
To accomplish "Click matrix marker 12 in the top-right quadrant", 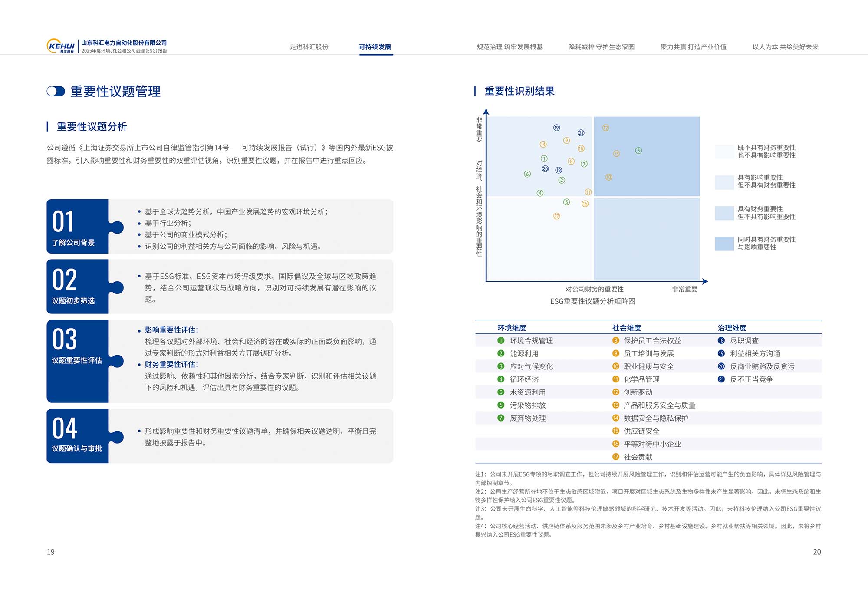I will (606, 128).
